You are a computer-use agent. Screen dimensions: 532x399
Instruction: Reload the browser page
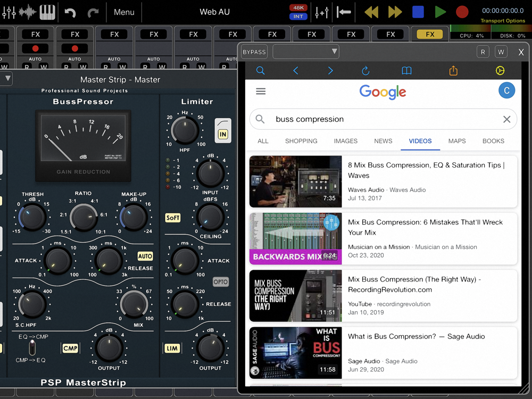pos(365,71)
